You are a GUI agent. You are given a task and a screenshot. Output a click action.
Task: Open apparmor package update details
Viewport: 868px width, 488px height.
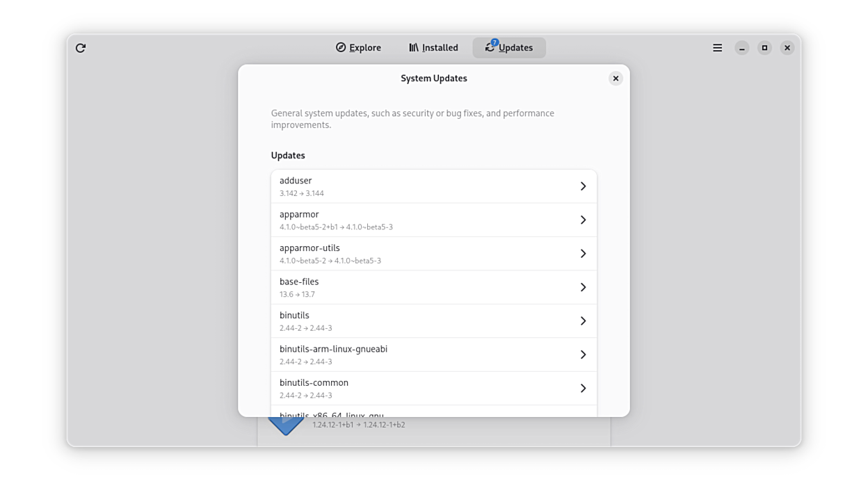click(x=417, y=220)
